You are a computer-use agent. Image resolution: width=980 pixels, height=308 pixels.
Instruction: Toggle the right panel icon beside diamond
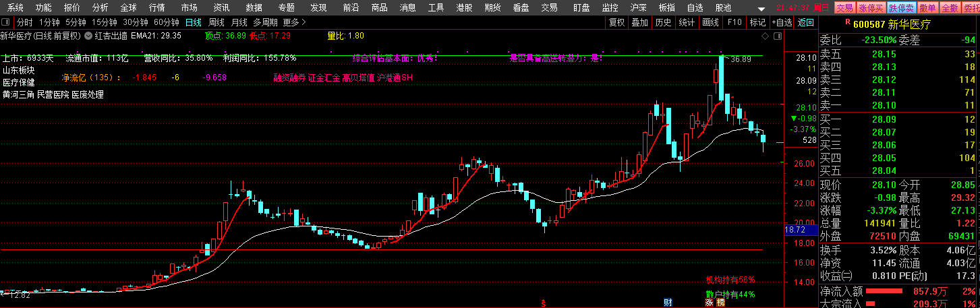778,35
